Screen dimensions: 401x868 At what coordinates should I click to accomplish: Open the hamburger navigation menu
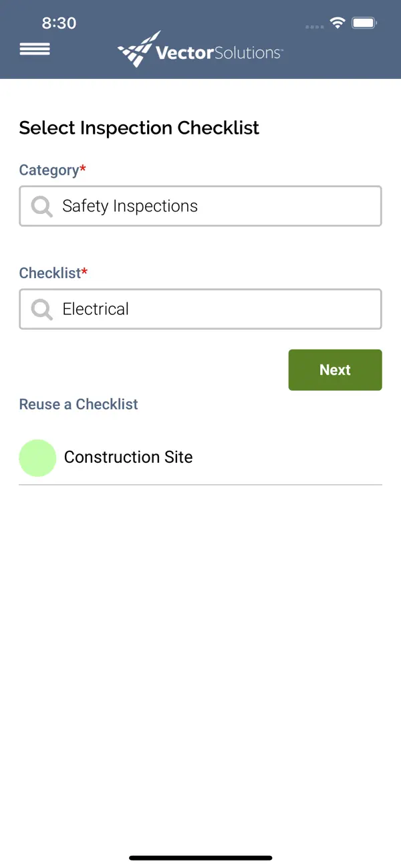pos(34,49)
